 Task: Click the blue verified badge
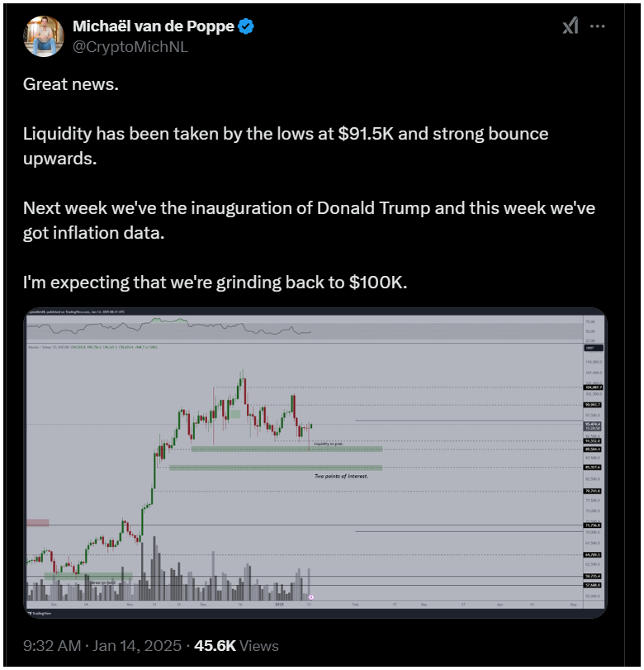pos(245,26)
